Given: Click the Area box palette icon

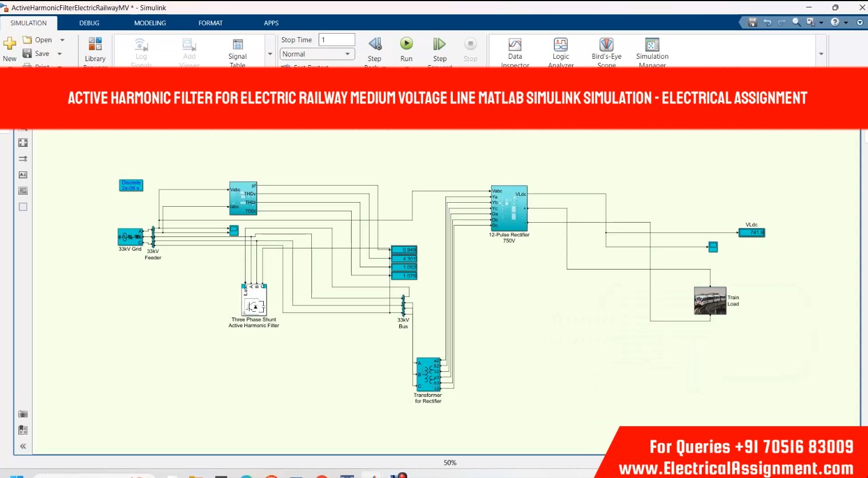Looking at the screenshot, I should tap(23, 207).
